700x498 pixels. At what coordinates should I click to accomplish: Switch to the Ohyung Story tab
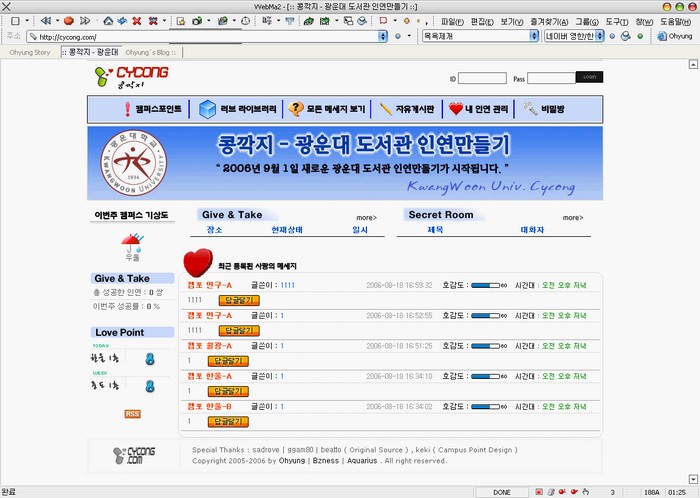click(x=30, y=52)
